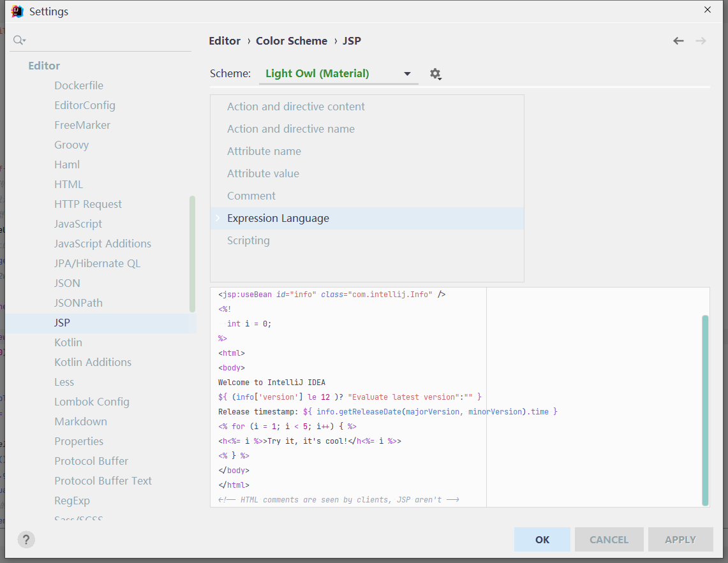This screenshot has width=728, height=563.
Task: Select Groovy in the settings tree
Action: pos(71,145)
